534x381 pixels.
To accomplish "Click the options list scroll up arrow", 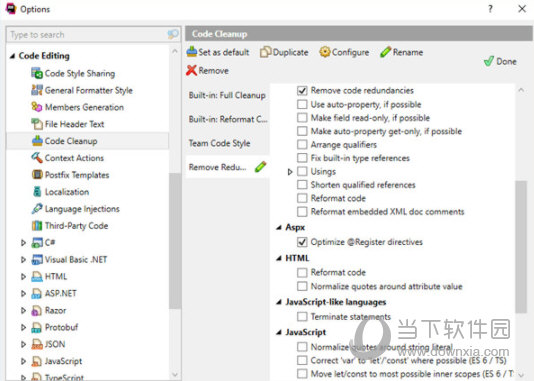I will click(521, 90).
